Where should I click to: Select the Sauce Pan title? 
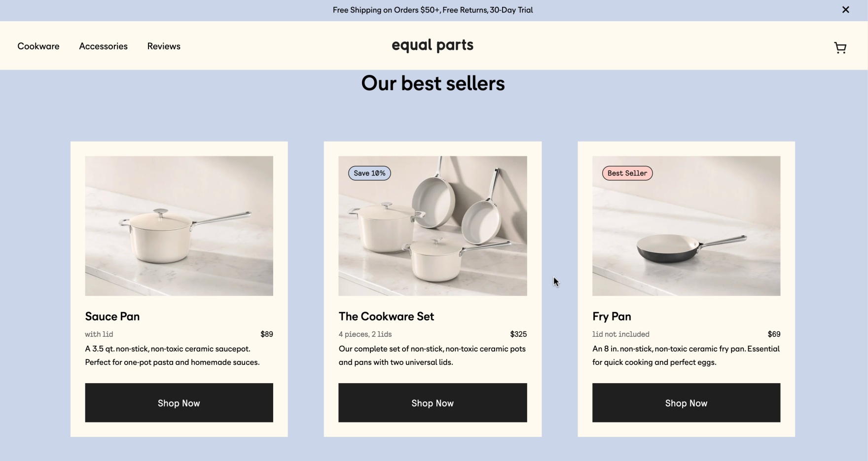pyautogui.click(x=112, y=317)
